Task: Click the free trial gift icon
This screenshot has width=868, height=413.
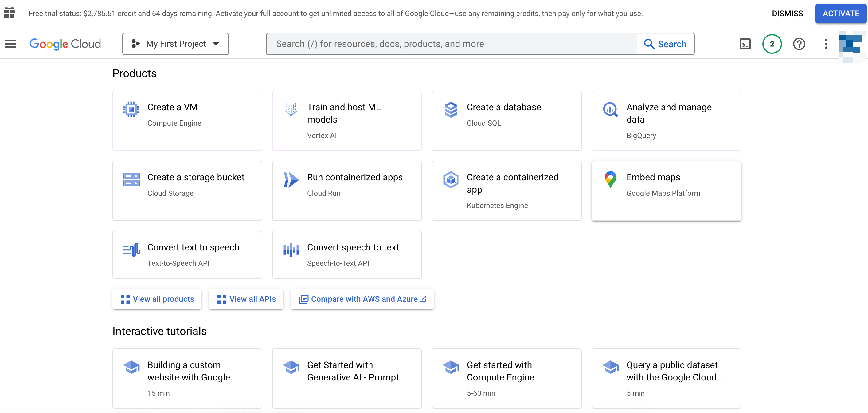Action: (9, 14)
